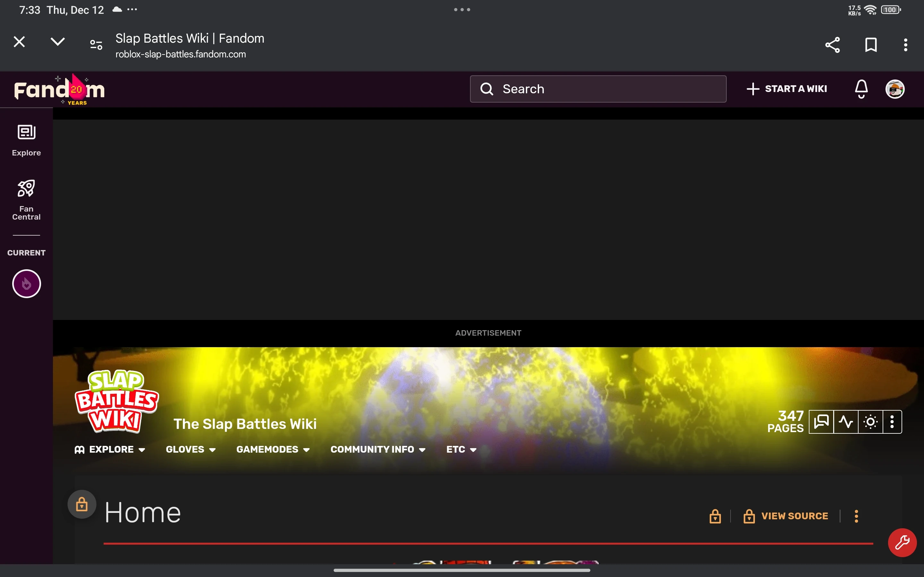The width and height of the screenshot is (924, 577).
Task: Share the page via browser share icon
Action: coord(832,45)
